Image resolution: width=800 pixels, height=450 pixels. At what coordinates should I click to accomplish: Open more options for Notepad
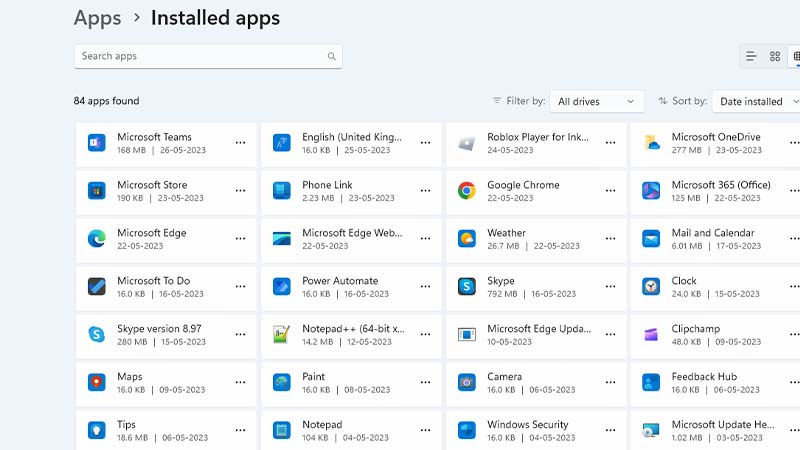[426, 431]
